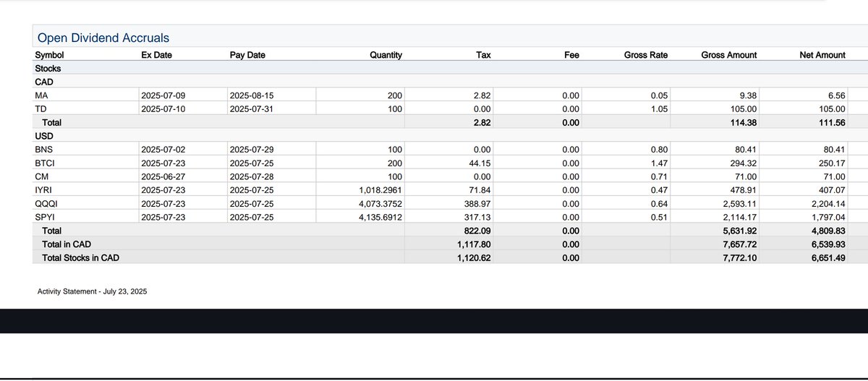Click gross amount 2,114.17 for SPYI
868x381 pixels.
(x=741, y=217)
